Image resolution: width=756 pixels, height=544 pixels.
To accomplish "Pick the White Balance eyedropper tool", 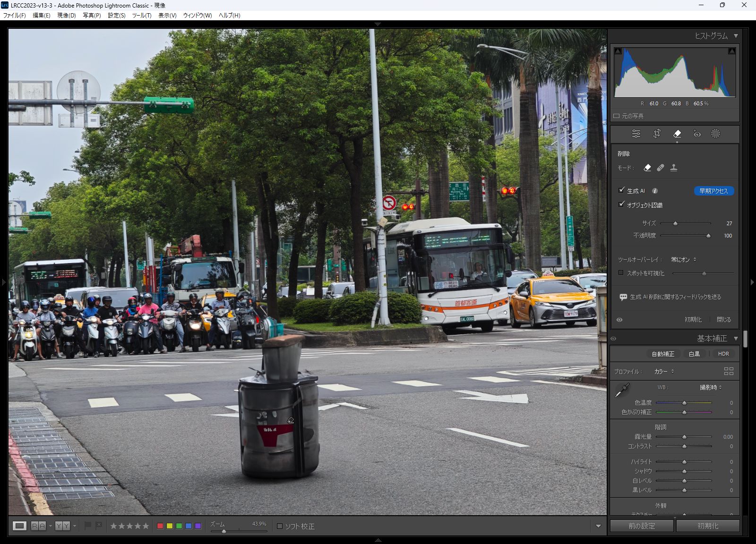I will (x=622, y=391).
